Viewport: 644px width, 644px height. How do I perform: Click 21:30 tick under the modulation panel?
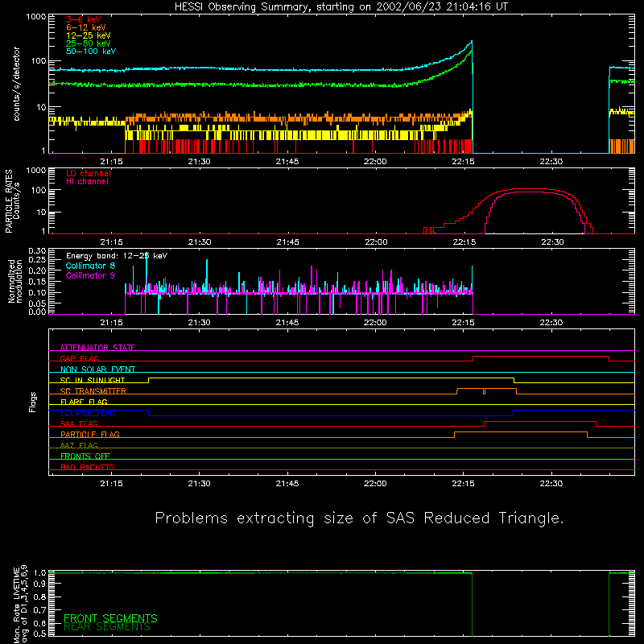tap(199, 323)
